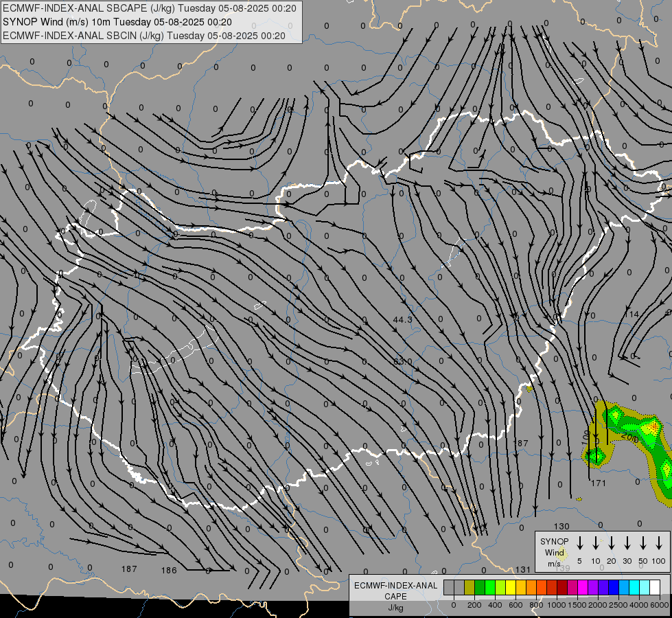Click the map value 44.3
This screenshot has width=672, height=618.
[x=402, y=319]
